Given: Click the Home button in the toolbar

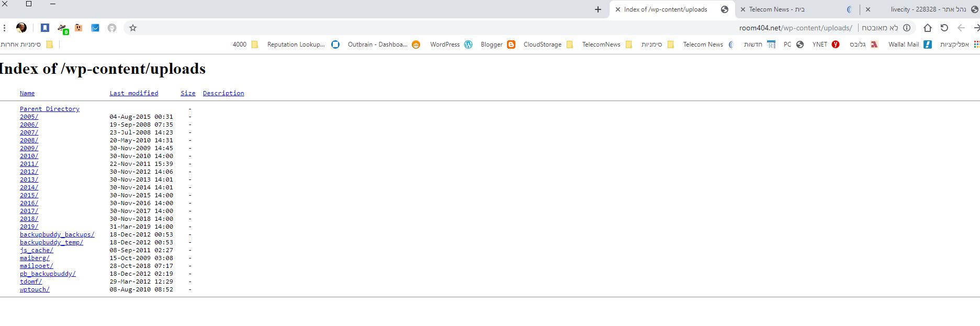Looking at the screenshot, I should [x=927, y=28].
